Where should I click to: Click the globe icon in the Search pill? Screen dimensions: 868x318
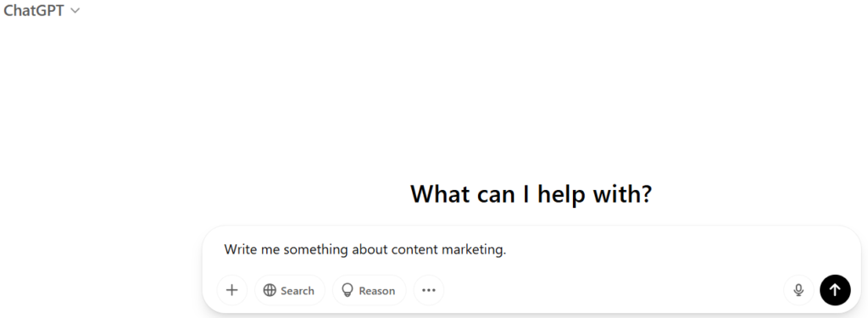(270, 290)
